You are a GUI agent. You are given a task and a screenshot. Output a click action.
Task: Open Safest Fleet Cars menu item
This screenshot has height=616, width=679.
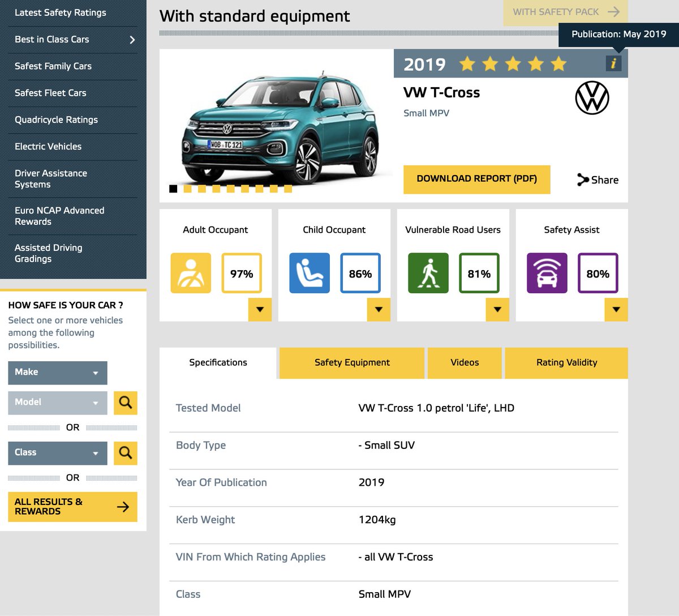click(x=73, y=93)
